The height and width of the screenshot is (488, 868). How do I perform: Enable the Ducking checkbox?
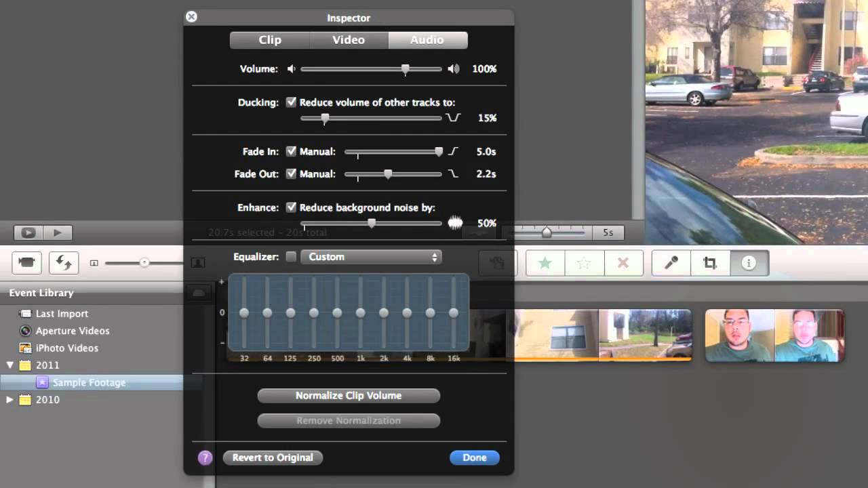(292, 102)
